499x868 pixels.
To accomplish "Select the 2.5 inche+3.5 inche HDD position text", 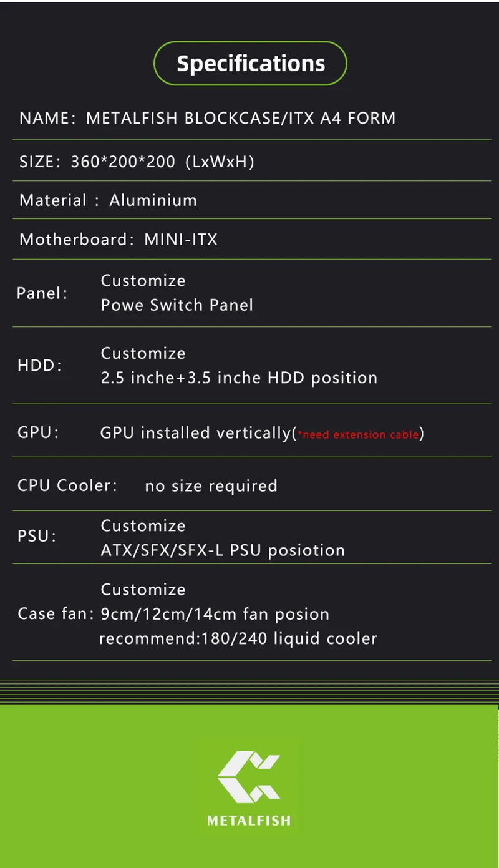I will [x=239, y=378].
